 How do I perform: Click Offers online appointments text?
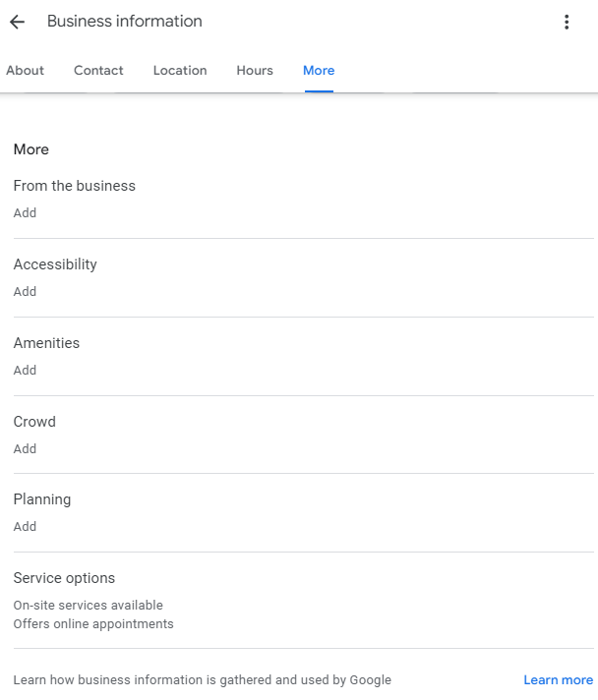tap(93, 624)
